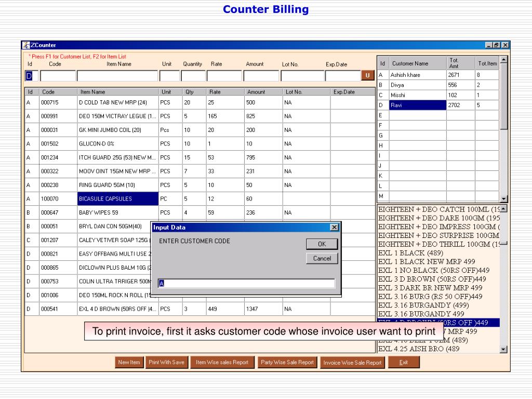Click the Code entry field
The height and width of the screenshot is (399, 532).
click(58, 76)
